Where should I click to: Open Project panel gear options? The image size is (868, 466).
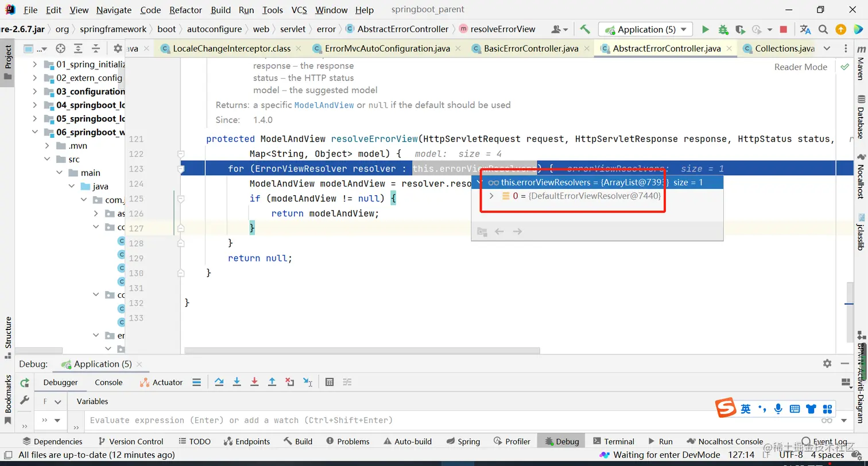click(118, 49)
